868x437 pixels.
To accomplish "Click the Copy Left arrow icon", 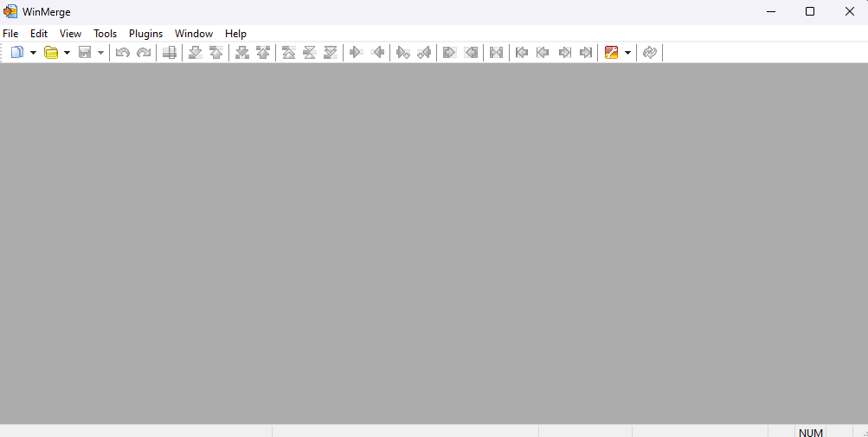I will click(x=377, y=53).
